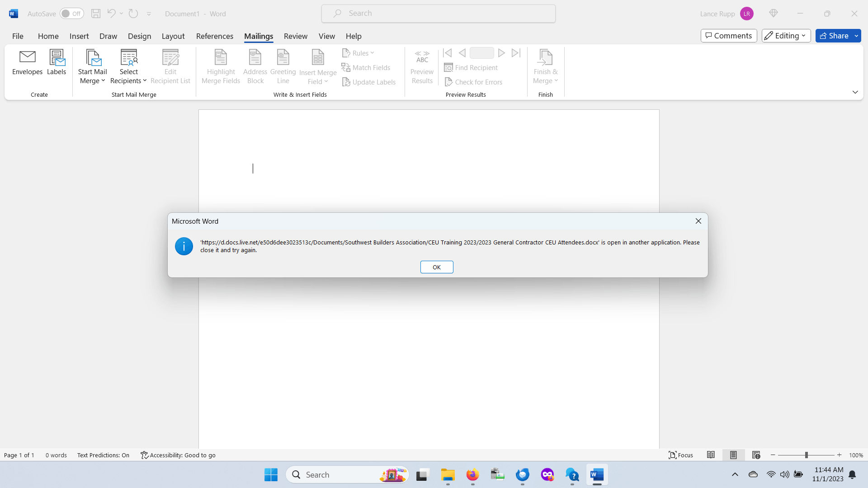The width and height of the screenshot is (868, 488).
Task: Click the Undo arrow icon
Action: (x=111, y=14)
